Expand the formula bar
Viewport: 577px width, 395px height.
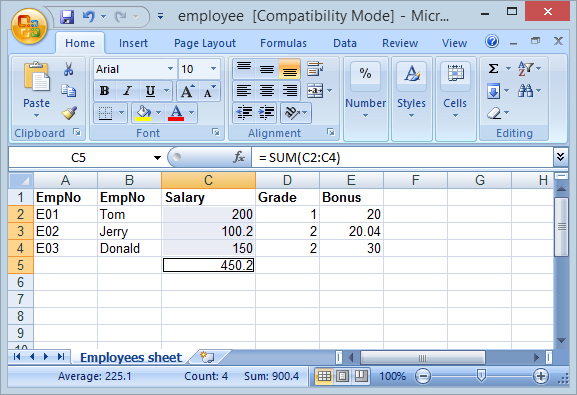[560, 158]
